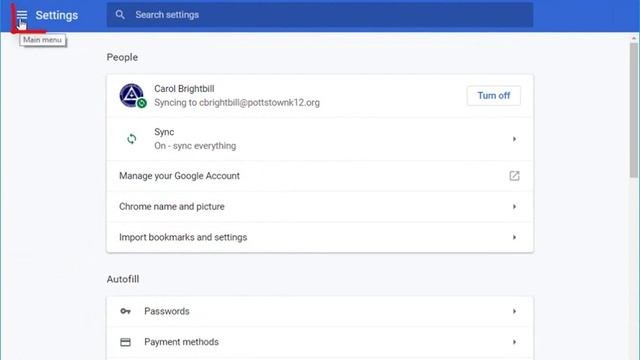Click the Autofill section heading

pyautogui.click(x=123, y=279)
